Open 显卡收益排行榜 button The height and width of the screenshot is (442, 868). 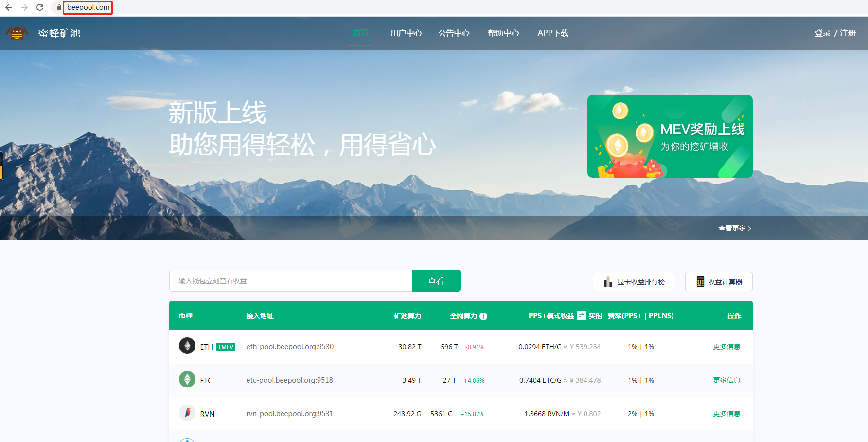coord(634,281)
